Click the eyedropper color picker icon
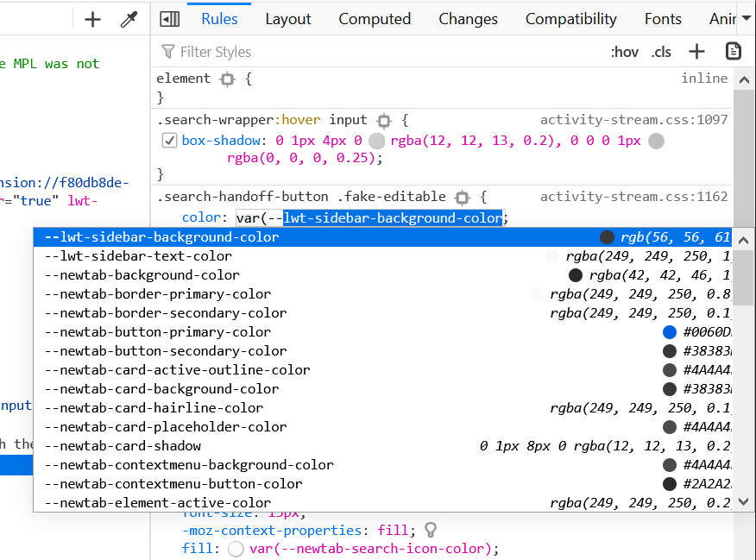This screenshot has height=560, width=756. pyautogui.click(x=129, y=19)
